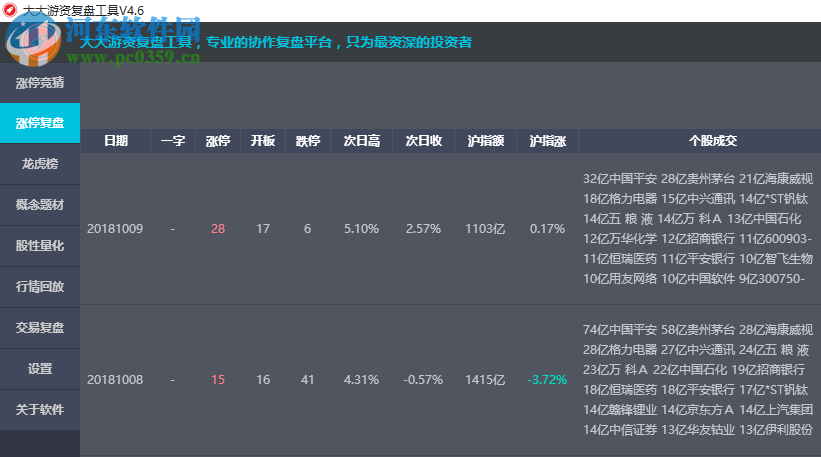
Task: Click the 个股成交 column header
Action: pyautogui.click(x=712, y=141)
